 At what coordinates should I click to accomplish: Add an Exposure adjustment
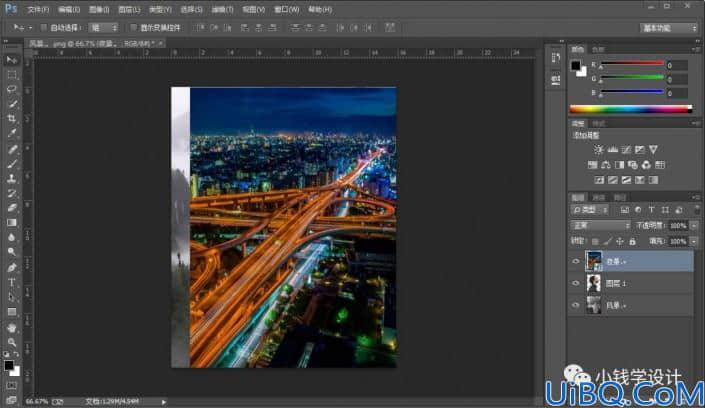point(639,149)
